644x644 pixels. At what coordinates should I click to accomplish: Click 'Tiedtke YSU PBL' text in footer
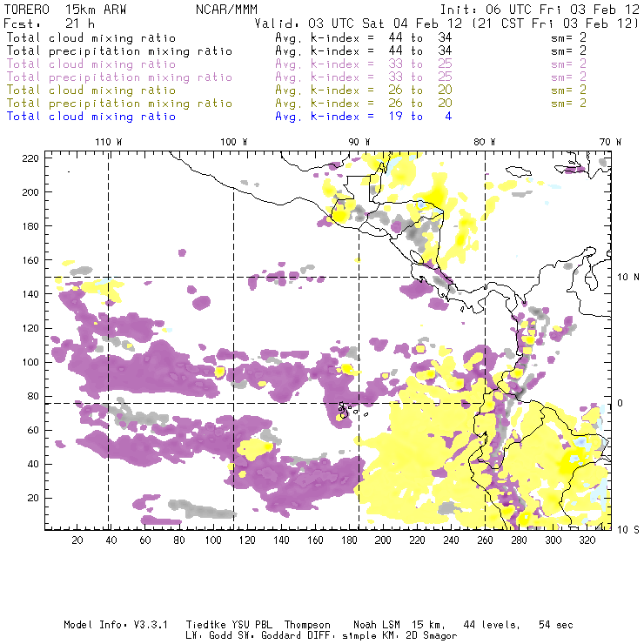click(x=229, y=625)
